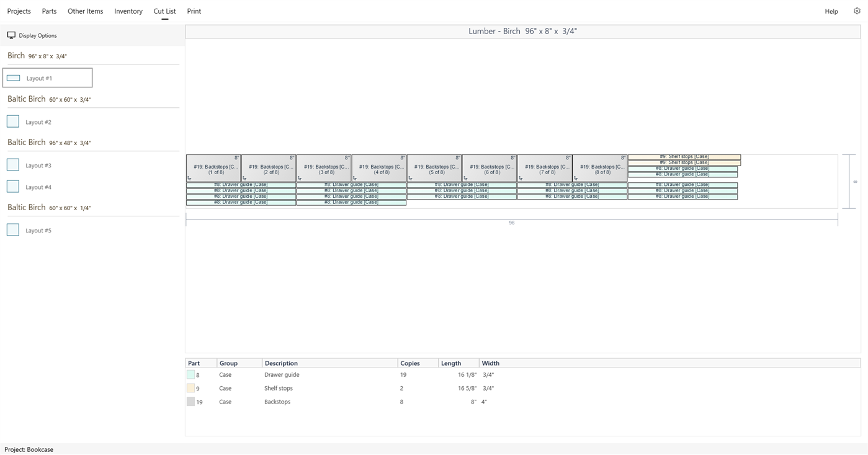868x455 pixels.
Task: Sort by the Length column header
Action: (451, 363)
